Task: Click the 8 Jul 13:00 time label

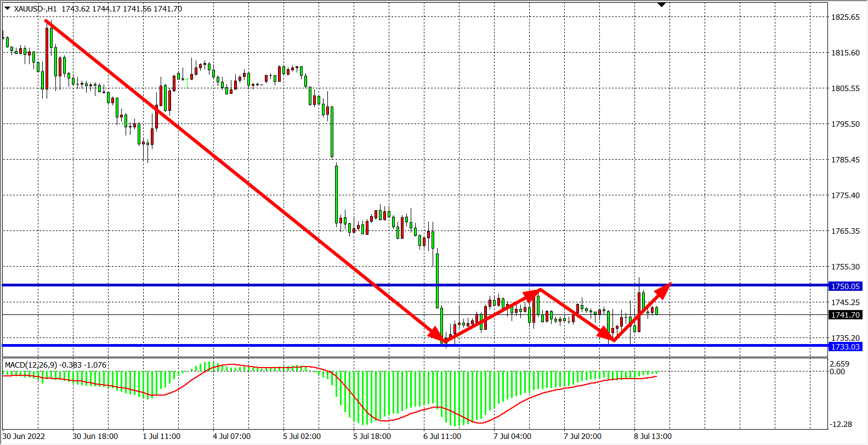Action: pos(653,436)
